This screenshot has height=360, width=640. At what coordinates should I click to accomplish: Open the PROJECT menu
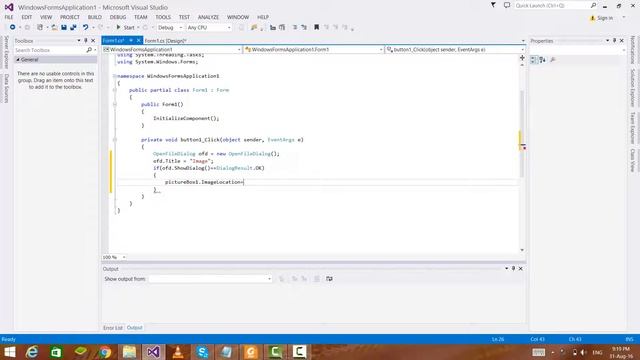tap(70, 17)
